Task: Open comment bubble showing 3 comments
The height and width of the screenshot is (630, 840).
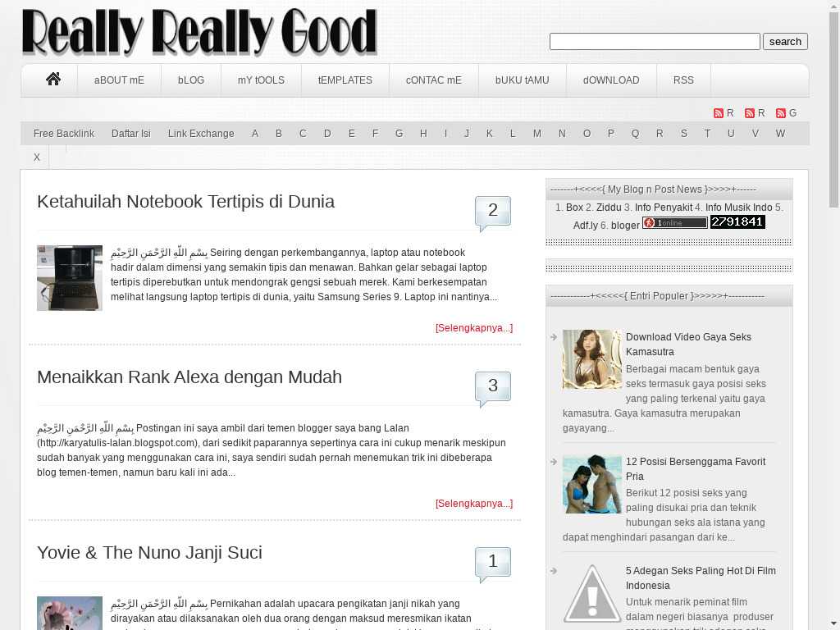Action: coord(493,389)
